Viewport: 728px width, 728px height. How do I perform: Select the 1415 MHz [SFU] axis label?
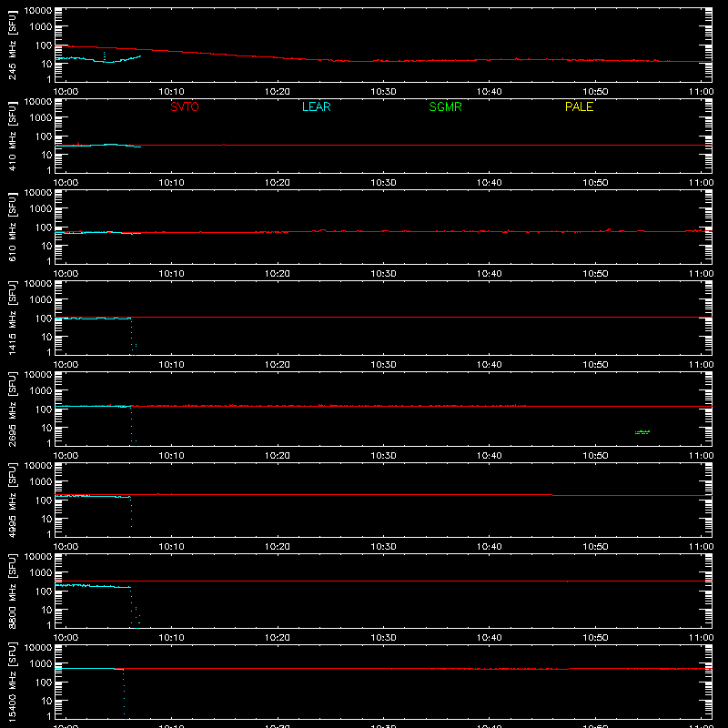coord(12,318)
